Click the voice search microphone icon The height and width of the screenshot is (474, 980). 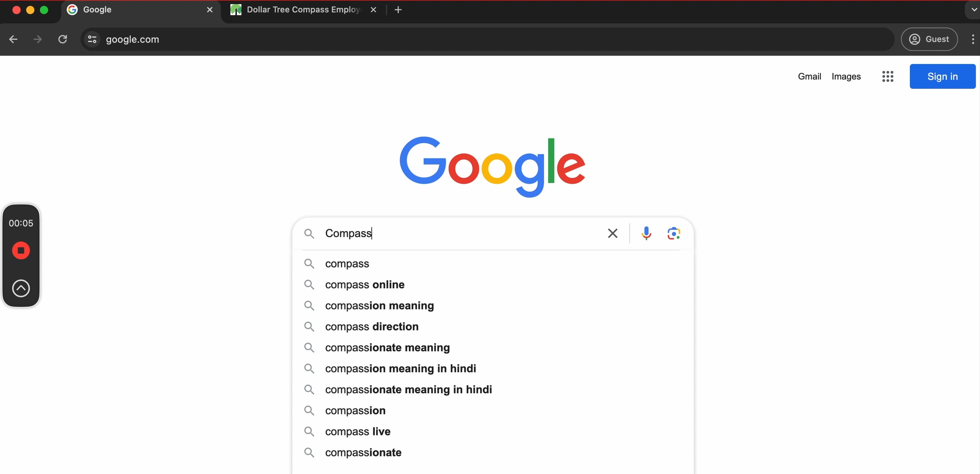click(x=646, y=233)
